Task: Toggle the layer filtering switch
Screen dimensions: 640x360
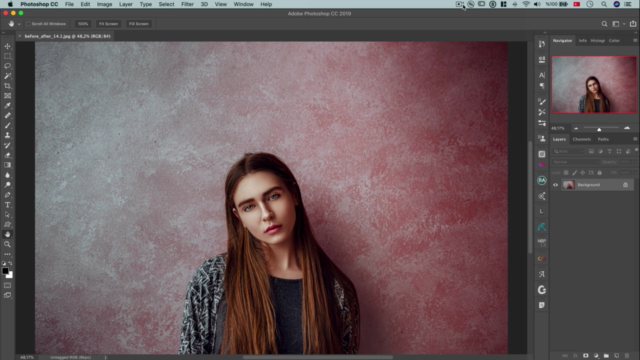Action: (x=636, y=150)
